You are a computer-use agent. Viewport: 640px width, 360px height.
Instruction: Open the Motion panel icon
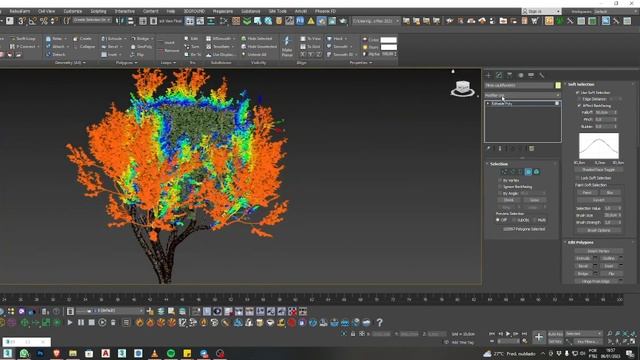click(520, 75)
